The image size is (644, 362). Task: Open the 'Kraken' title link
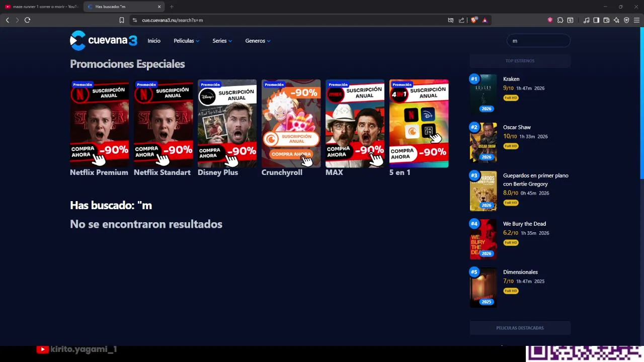tap(511, 79)
